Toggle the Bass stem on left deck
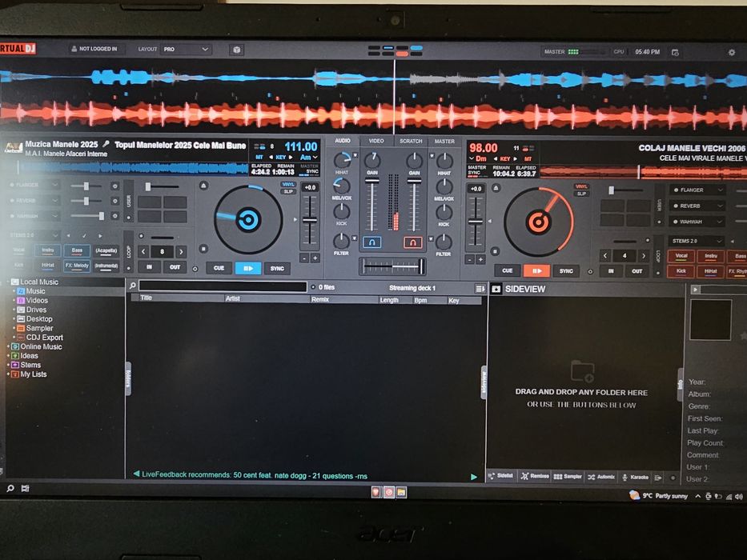Viewport: 747px width, 560px height. (x=77, y=250)
